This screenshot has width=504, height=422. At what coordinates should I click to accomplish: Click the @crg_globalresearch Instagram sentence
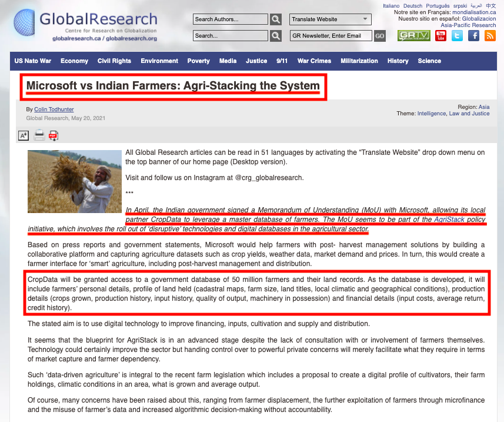215,178
